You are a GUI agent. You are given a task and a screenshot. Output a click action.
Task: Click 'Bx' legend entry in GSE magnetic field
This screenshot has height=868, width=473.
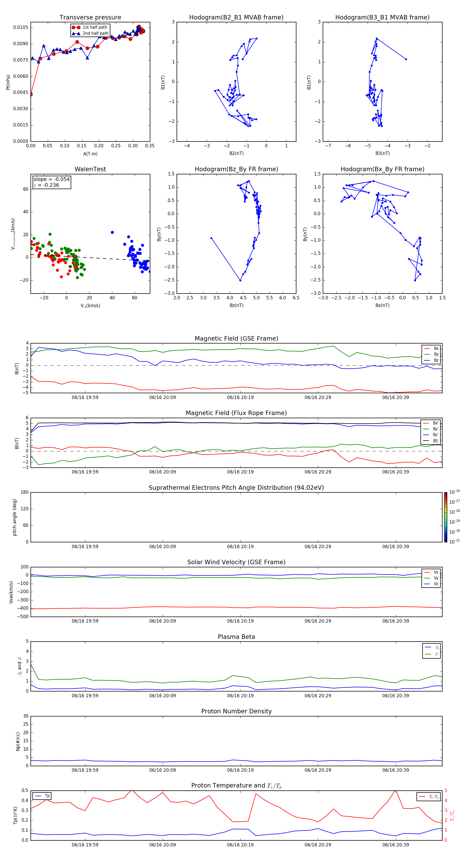pos(431,349)
